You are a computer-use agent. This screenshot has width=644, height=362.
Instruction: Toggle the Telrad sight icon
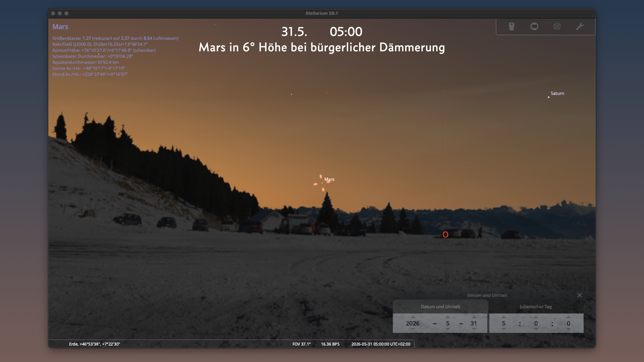tap(557, 26)
